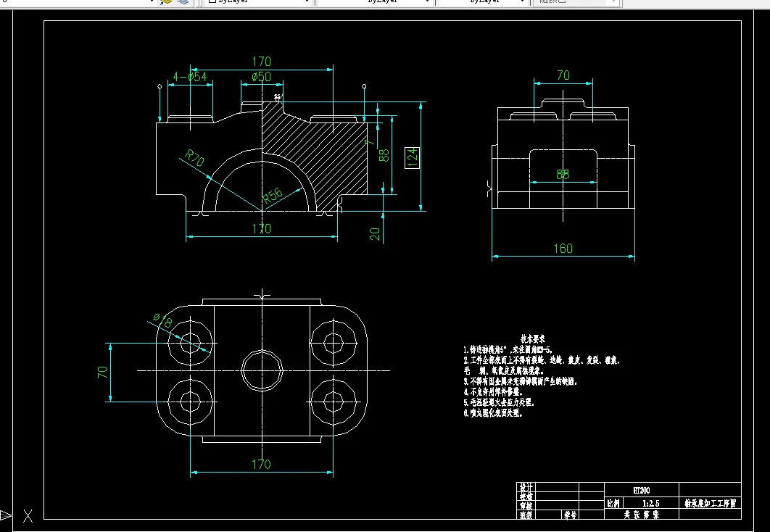Select the 160 width dimension of the side view
770x532 pixels.
click(563, 249)
